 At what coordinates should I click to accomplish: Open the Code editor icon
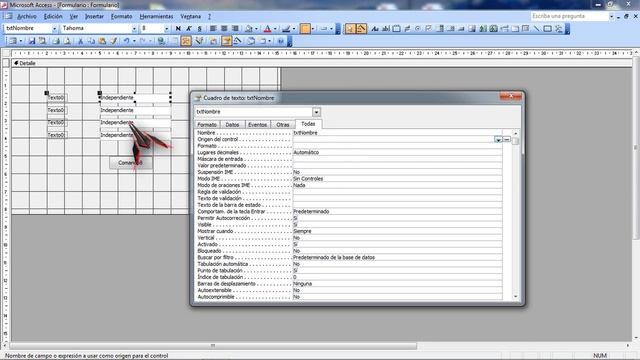(213, 41)
